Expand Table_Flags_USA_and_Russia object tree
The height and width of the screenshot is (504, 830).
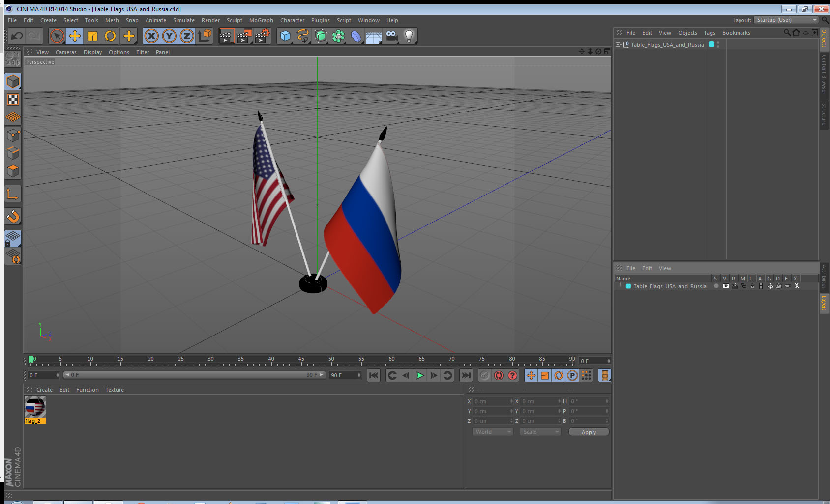tap(618, 44)
